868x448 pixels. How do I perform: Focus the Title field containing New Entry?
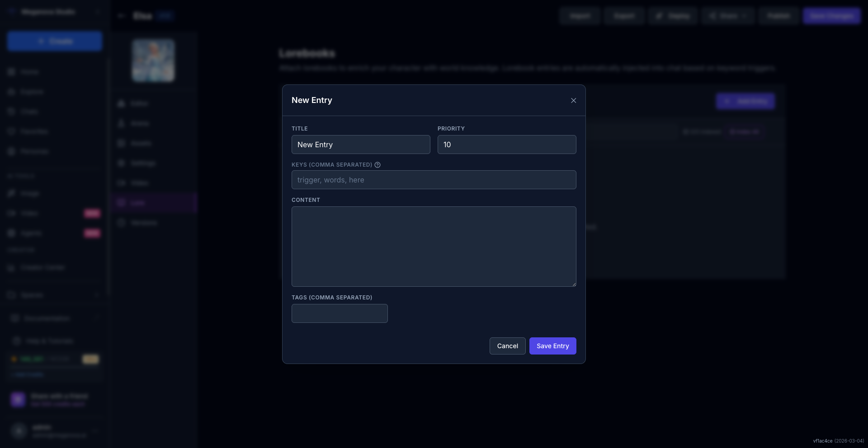pyautogui.click(x=360, y=145)
